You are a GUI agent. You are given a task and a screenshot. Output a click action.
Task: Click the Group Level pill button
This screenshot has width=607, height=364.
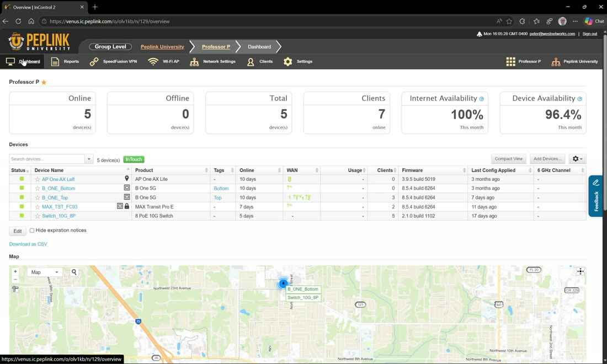click(110, 46)
